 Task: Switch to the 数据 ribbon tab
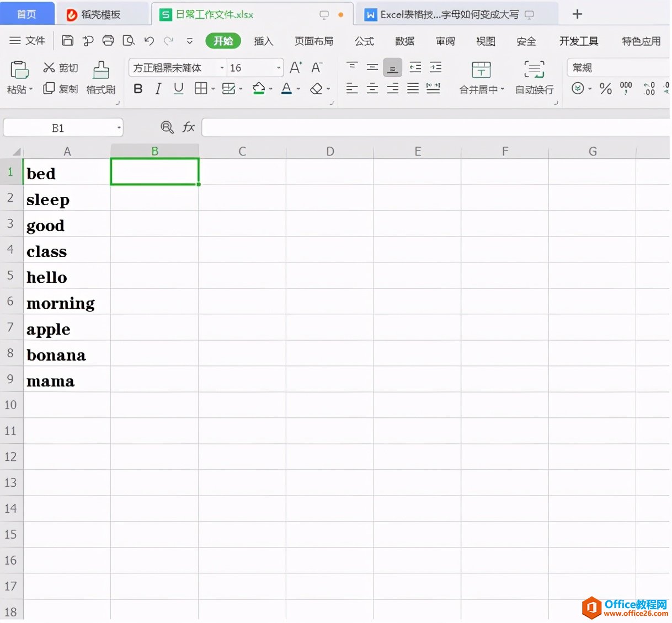(405, 41)
